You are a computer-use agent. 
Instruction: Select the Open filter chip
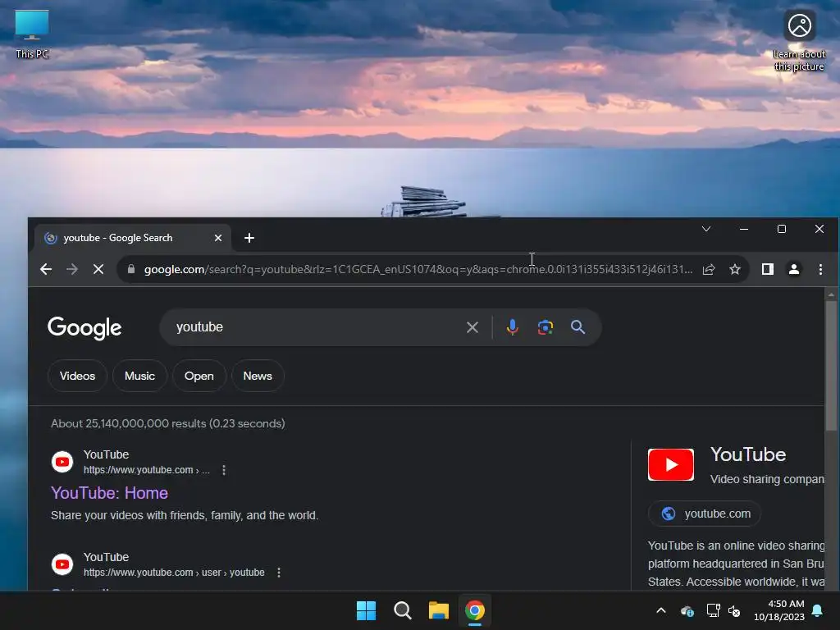[x=199, y=376]
